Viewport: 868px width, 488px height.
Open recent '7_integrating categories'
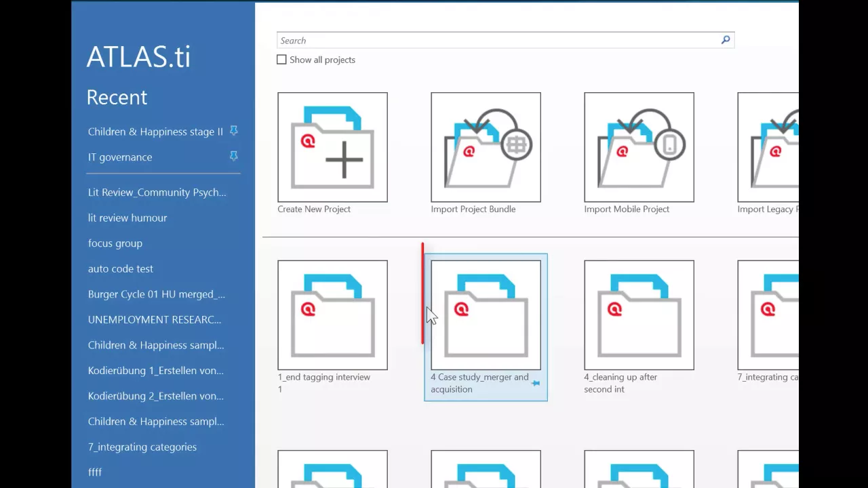(x=142, y=447)
